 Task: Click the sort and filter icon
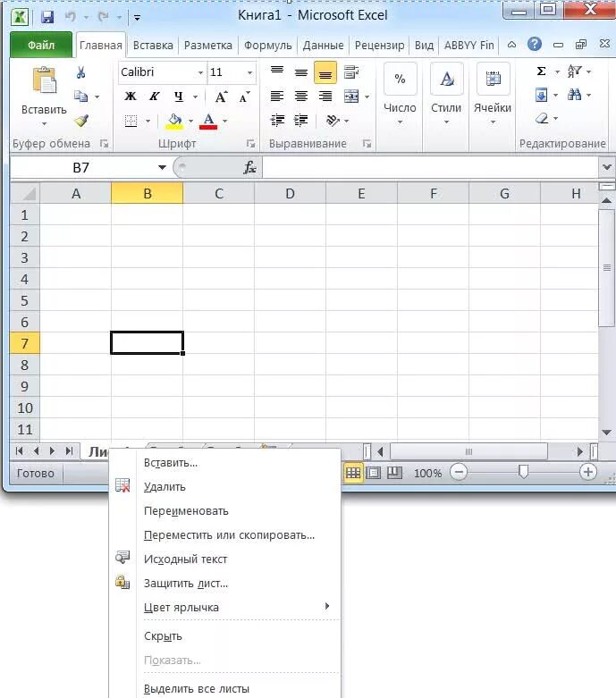(x=574, y=71)
